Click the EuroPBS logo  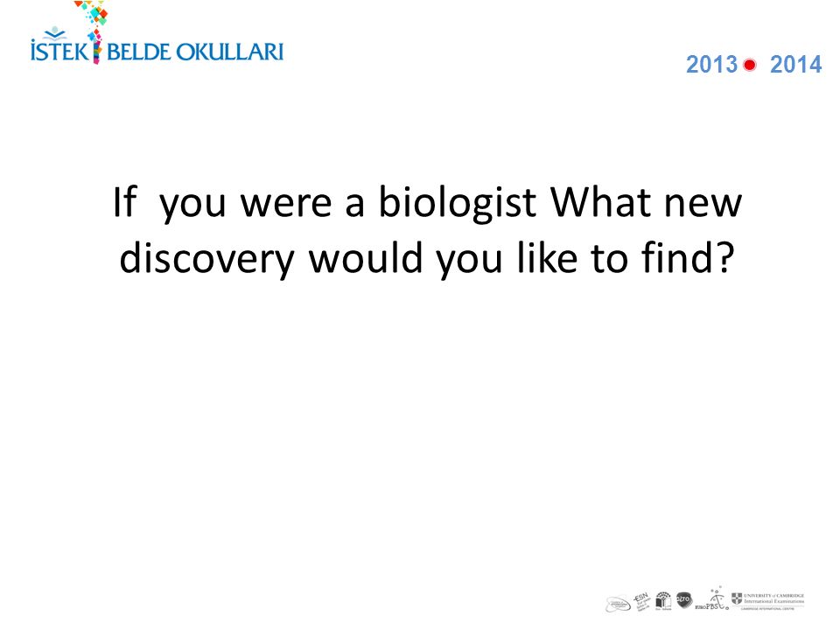712,598
